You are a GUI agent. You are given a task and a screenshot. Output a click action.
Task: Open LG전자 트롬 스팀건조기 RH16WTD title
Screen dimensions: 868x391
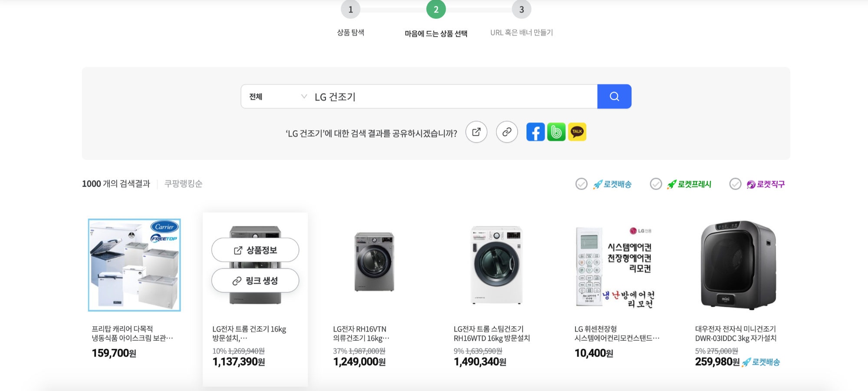(x=492, y=334)
